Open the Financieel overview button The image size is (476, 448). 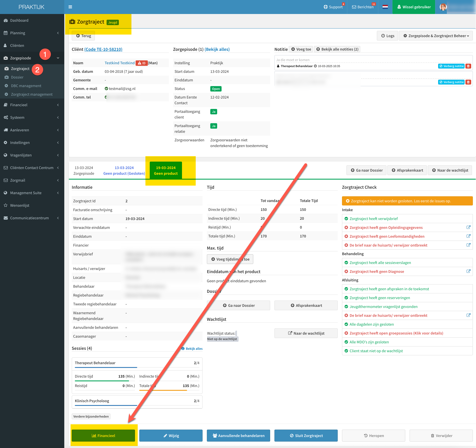(103, 436)
